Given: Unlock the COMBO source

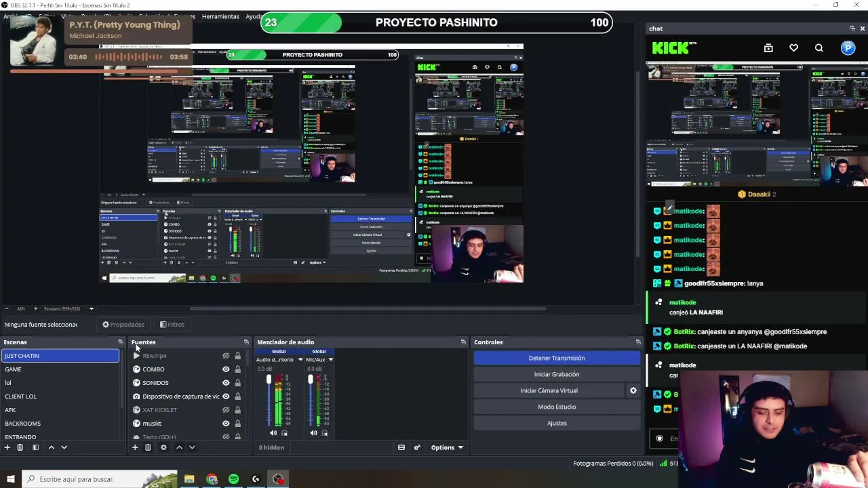Looking at the screenshot, I should [237, 369].
